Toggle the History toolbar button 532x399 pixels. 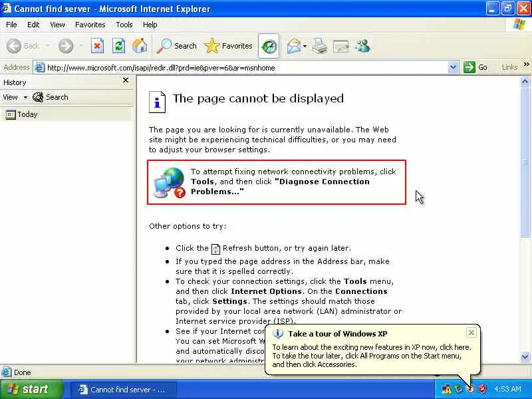coord(269,46)
